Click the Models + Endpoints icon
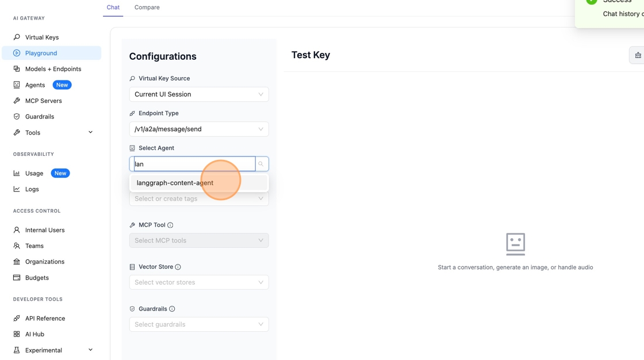Viewport: 644px width, 360px height. pos(17,69)
